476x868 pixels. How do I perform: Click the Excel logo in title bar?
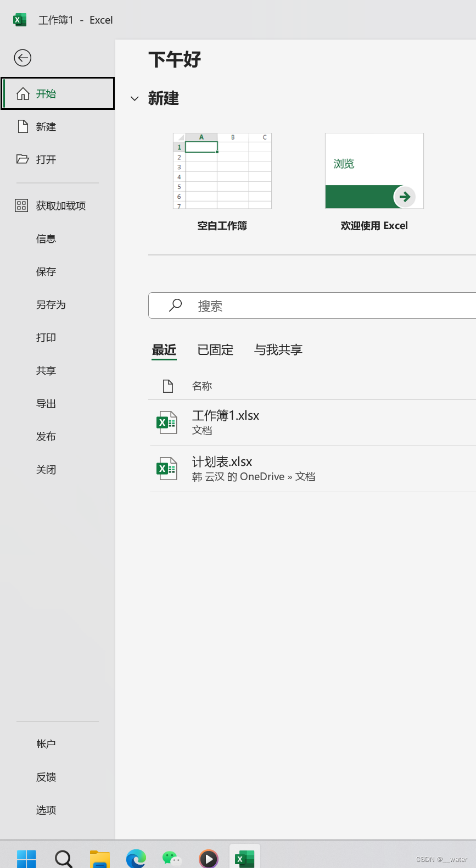[20, 20]
